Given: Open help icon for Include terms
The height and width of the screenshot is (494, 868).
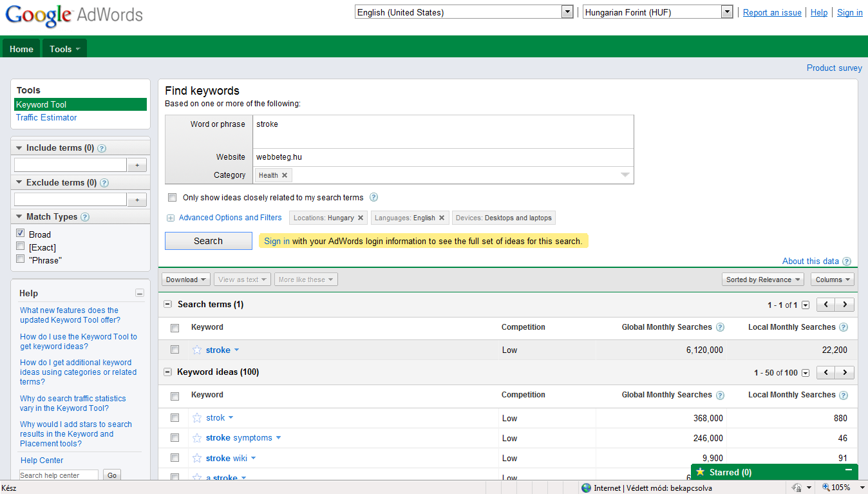Looking at the screenshot, I should point(102,148).
